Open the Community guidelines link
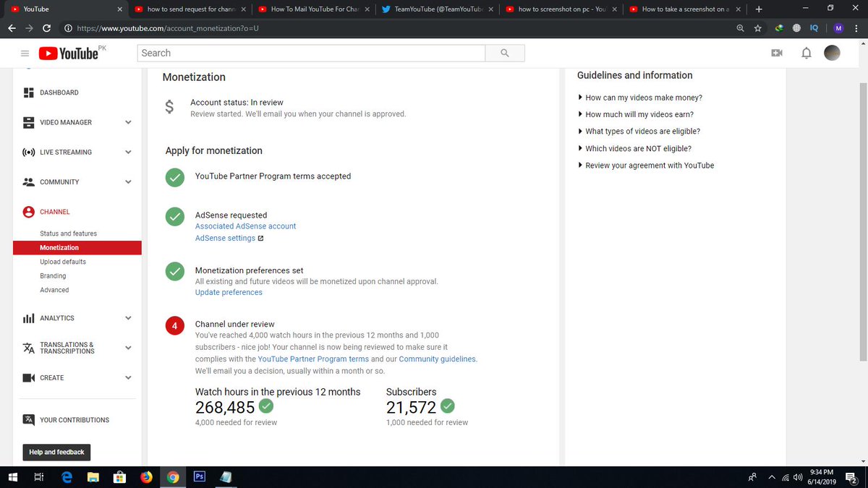 pyautogui.click(x=438, y=359)
